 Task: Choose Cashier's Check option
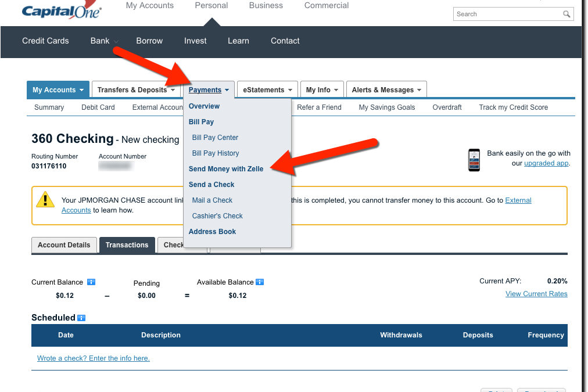click(217, 216)
